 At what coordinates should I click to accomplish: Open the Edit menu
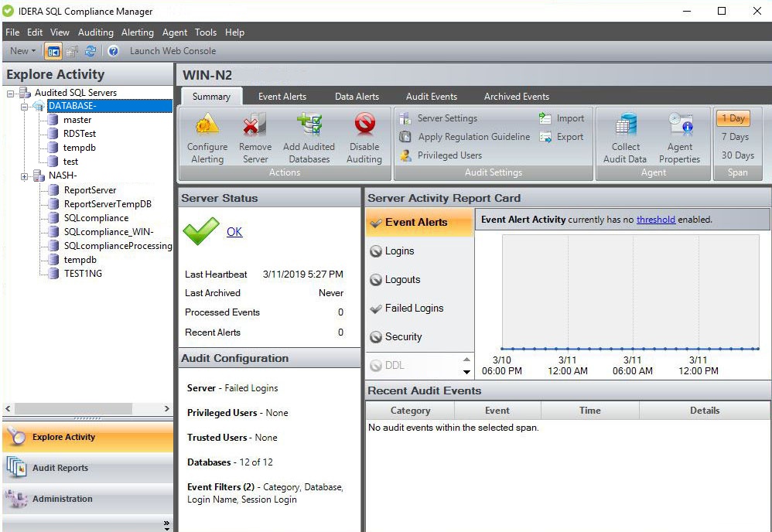pos(35,32)
